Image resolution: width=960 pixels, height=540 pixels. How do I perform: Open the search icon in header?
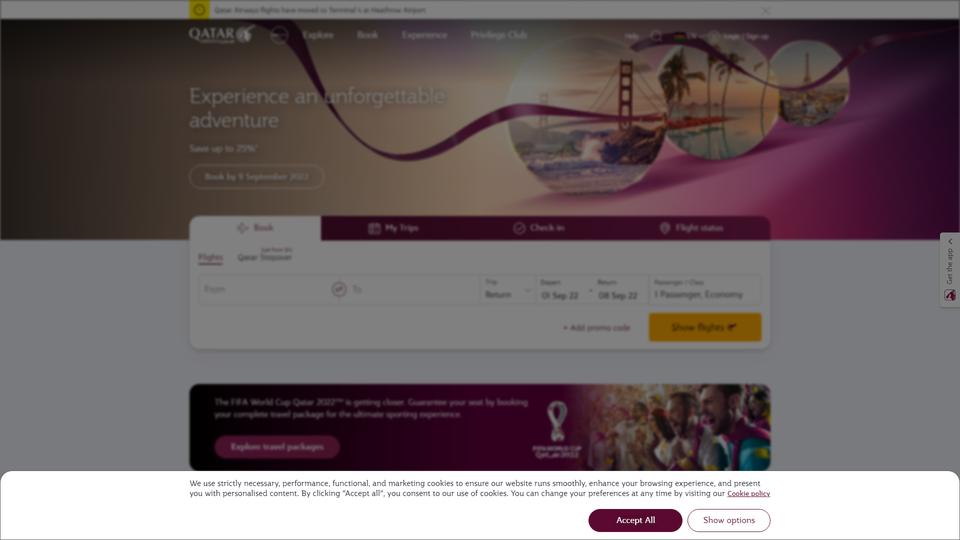(x=656, y=36)
